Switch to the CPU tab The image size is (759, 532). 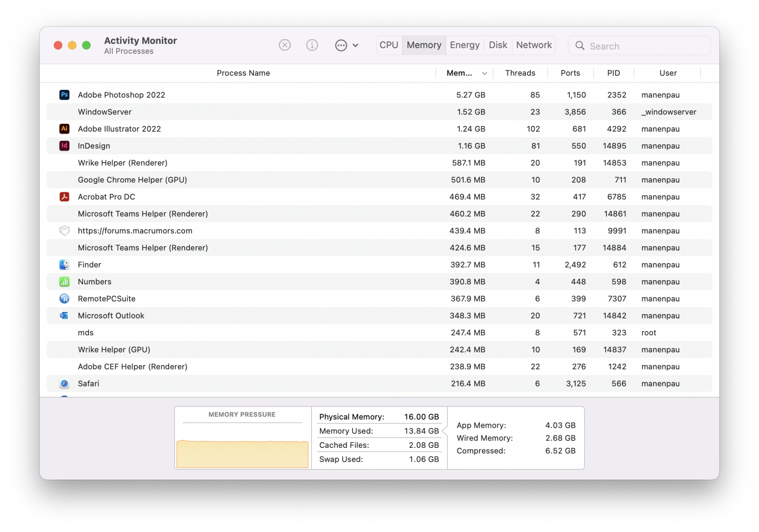click(x=389, y=45)
